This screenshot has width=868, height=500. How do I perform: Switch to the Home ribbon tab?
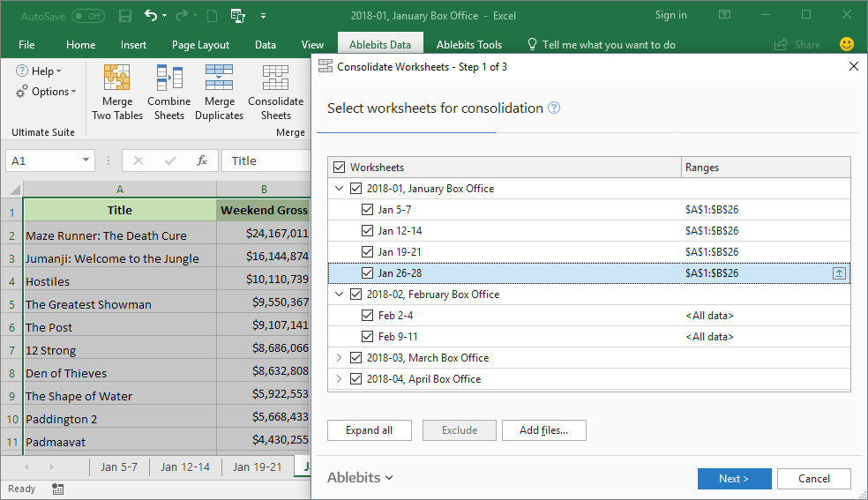coord(81,45)
